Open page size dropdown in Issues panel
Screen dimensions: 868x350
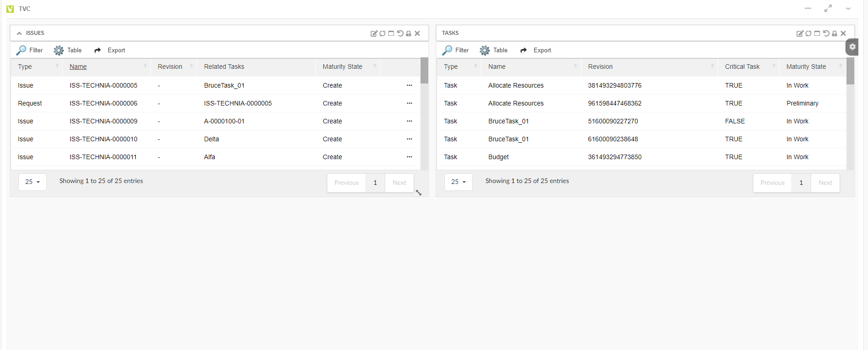[x=33, y=182]
